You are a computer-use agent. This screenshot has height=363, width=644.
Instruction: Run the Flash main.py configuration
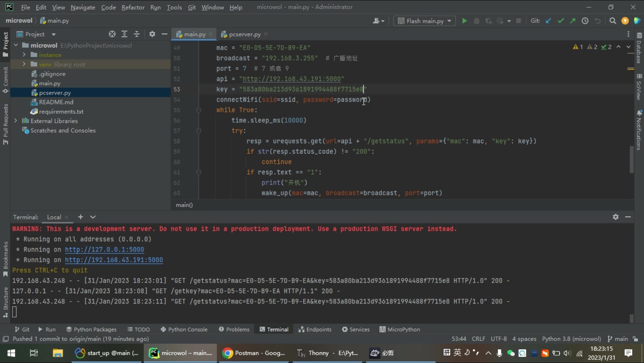[x=464, y=21]
